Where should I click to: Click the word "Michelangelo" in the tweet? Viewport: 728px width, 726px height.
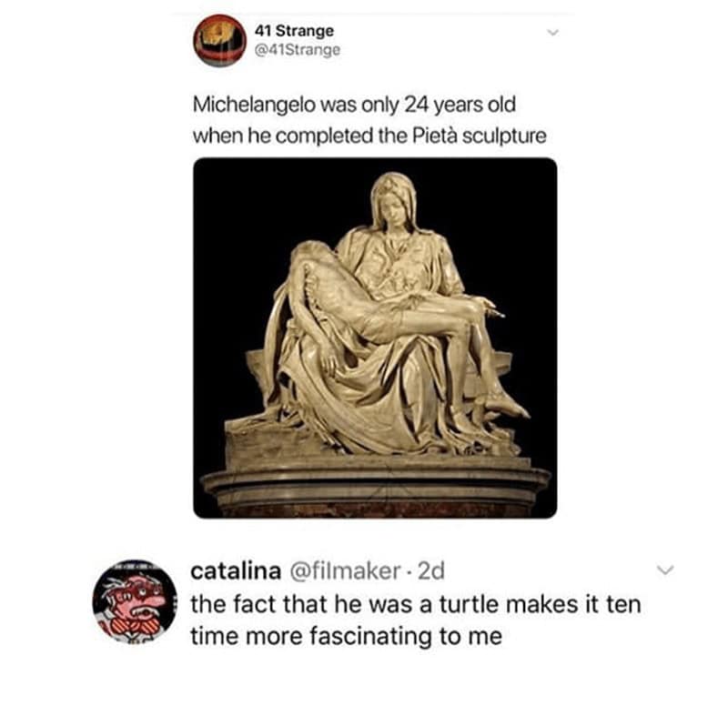coord(255,105)
